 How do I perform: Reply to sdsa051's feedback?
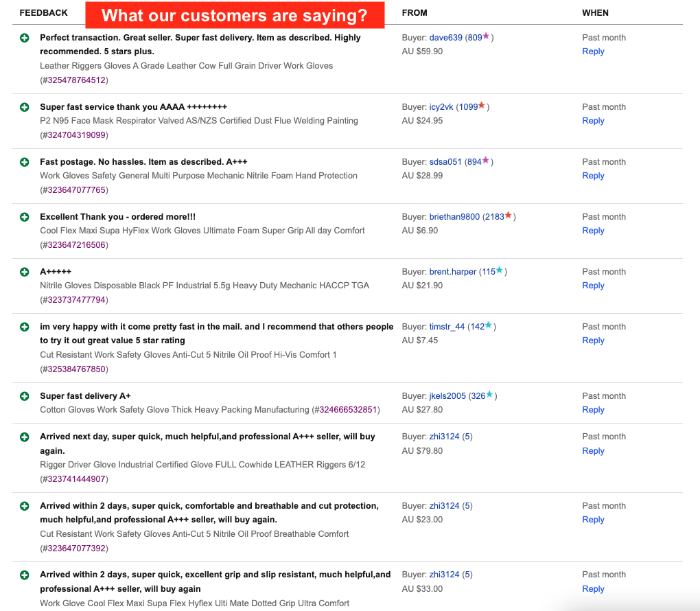593,176
